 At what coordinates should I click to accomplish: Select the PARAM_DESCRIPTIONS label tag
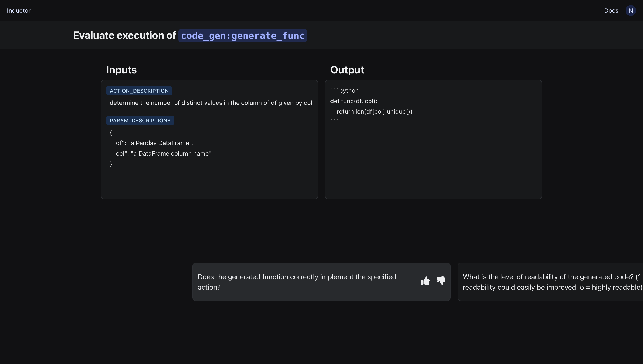tap(140, 121)
